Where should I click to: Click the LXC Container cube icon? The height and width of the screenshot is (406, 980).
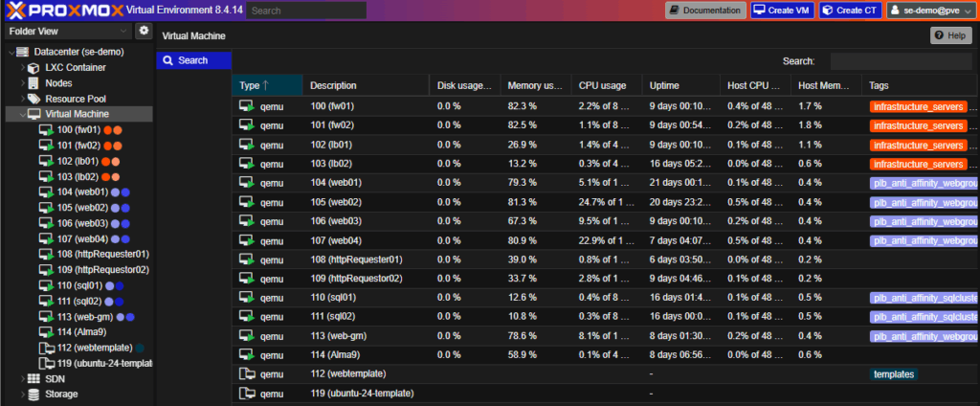(33, 68)
